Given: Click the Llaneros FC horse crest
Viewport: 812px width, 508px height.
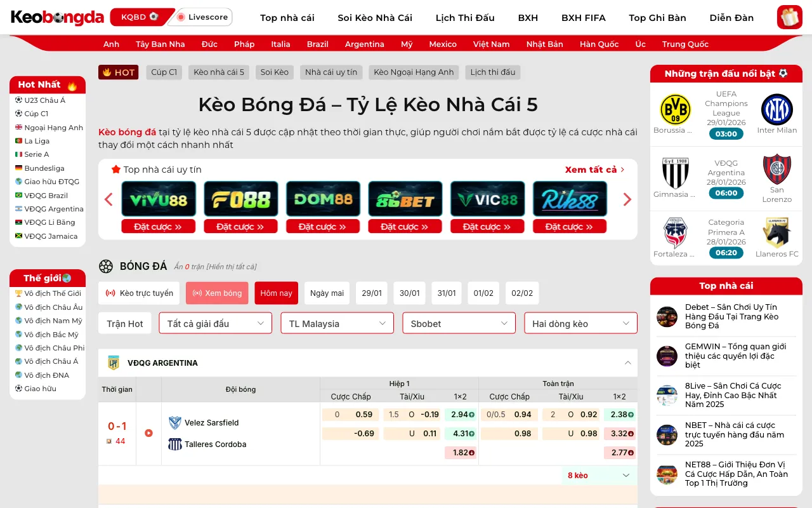Looking at the screenshot, I should 777,232.
